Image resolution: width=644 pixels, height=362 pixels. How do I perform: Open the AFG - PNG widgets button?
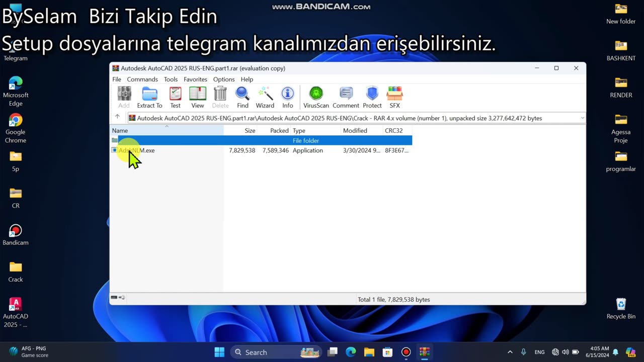coord(29,352)
